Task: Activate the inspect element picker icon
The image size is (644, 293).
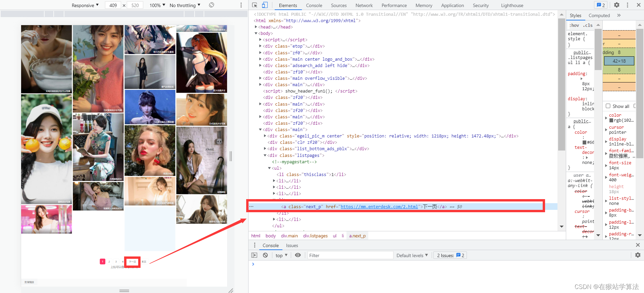Action: (255, 5)
